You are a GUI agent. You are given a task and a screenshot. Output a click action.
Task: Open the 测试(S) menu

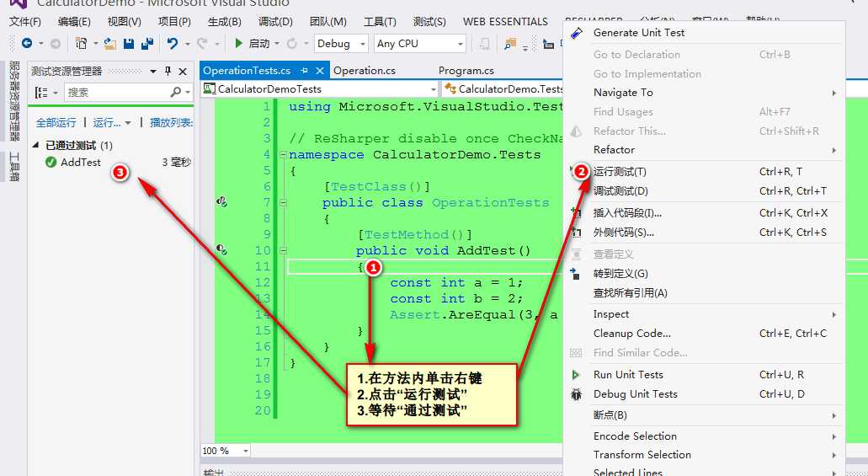[429, 22]
